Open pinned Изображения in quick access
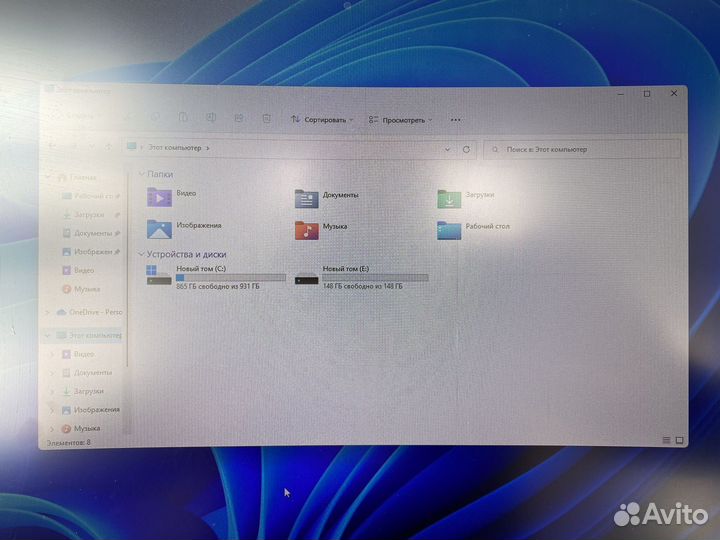 [91, 252]
